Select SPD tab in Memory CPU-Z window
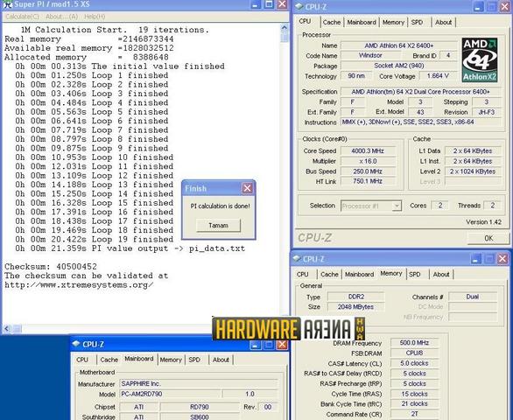 [415, 275]
